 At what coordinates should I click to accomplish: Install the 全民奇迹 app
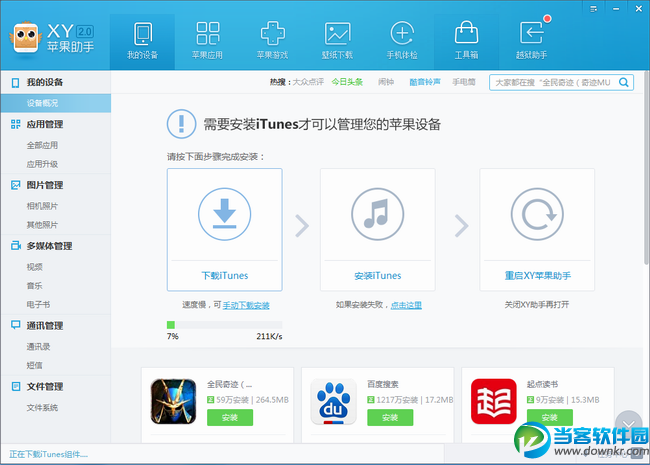[x=230, y=417]
